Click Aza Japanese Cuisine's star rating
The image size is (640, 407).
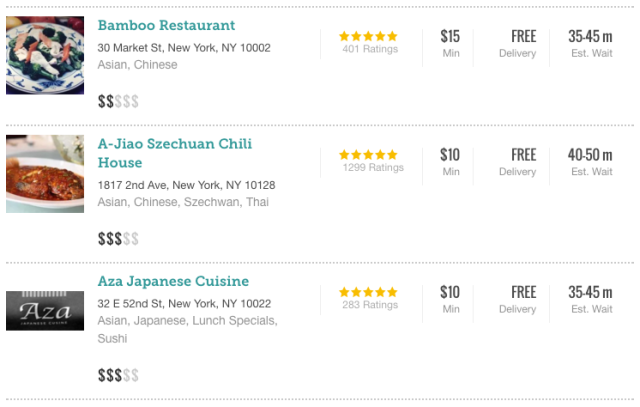click(368, 292)
